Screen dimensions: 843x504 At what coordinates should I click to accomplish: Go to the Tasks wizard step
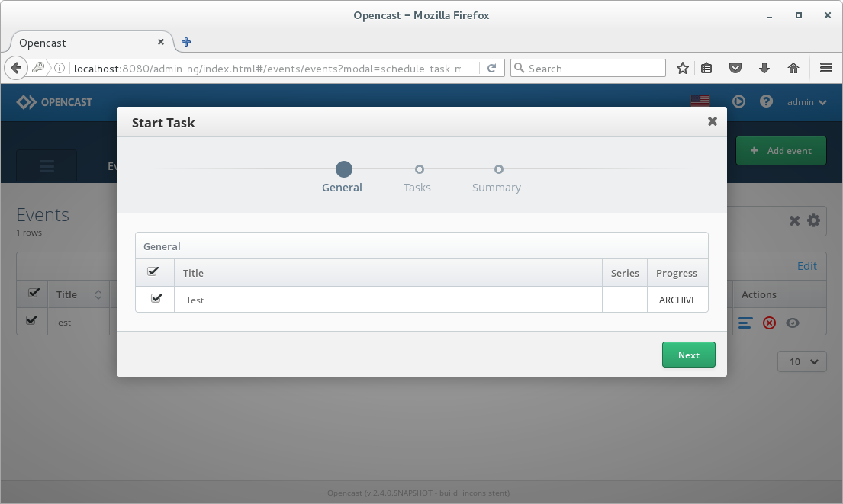coord(418,178)
